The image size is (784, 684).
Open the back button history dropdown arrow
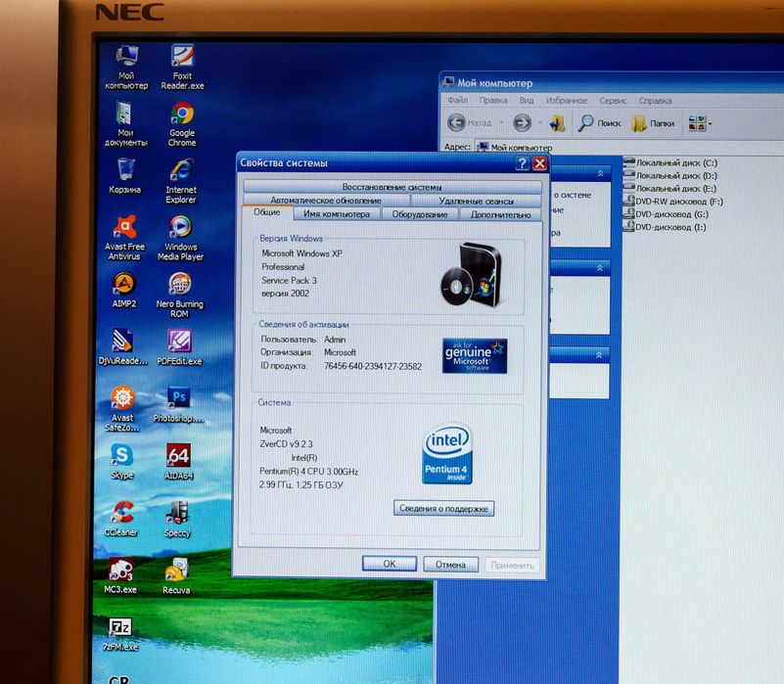501,122
